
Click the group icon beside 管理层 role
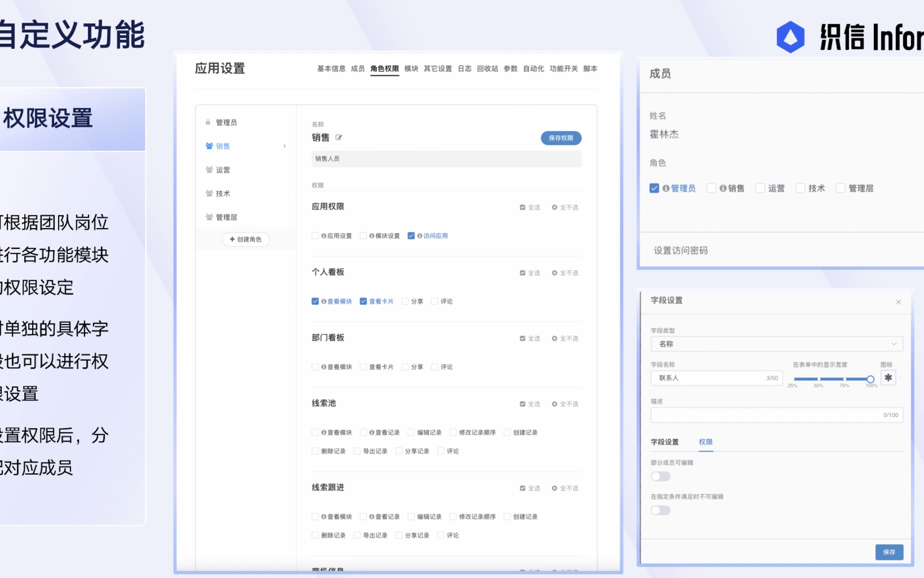click(209, 217)
